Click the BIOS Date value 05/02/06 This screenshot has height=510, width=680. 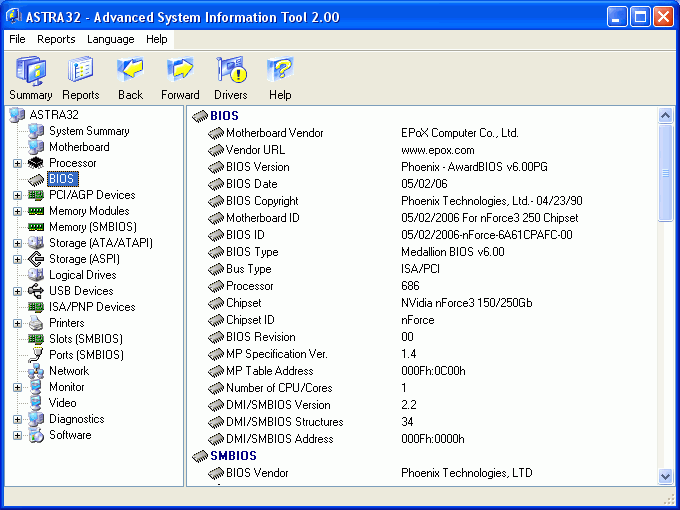click(424, 184)
